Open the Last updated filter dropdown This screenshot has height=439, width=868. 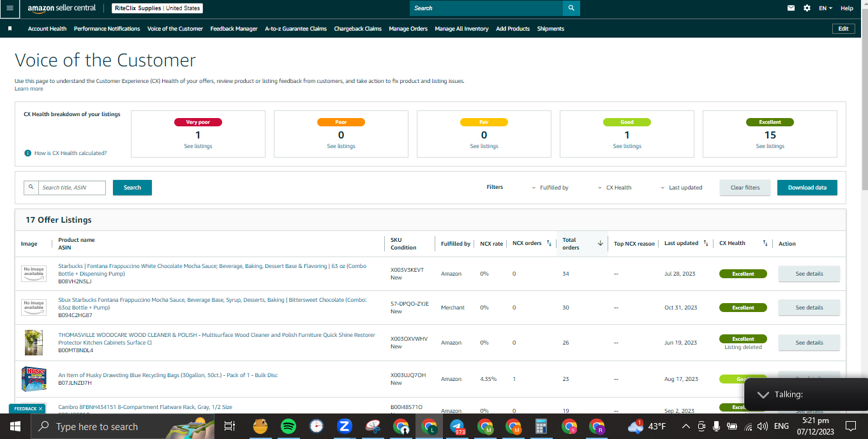pyautogui.click(x=681, y=188)
